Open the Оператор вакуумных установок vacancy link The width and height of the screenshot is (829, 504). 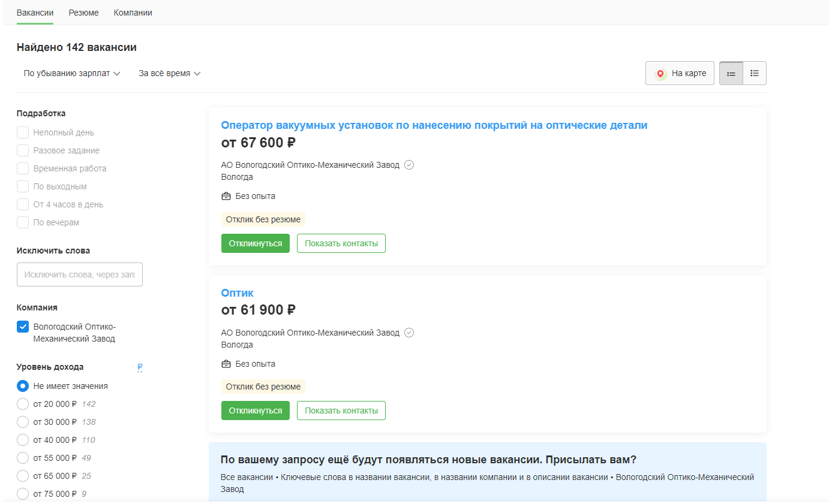434,125
